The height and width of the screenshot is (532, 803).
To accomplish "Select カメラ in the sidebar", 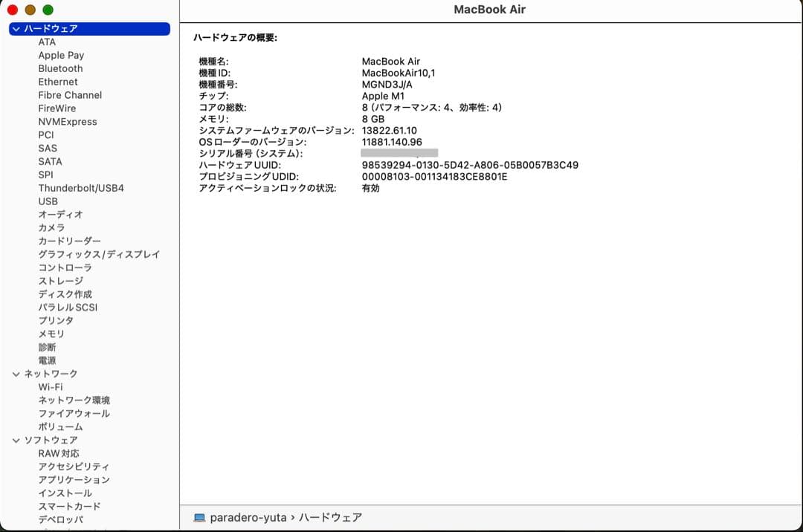I will (51, 227).
